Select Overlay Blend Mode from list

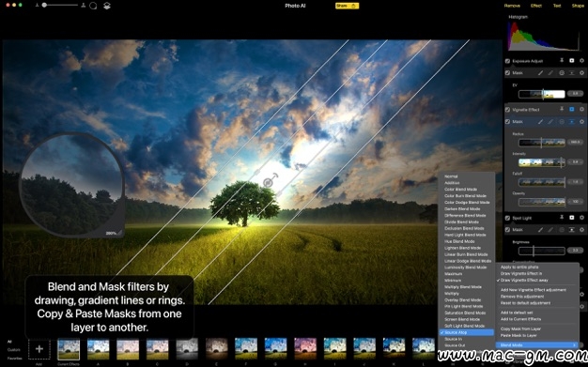463,300
